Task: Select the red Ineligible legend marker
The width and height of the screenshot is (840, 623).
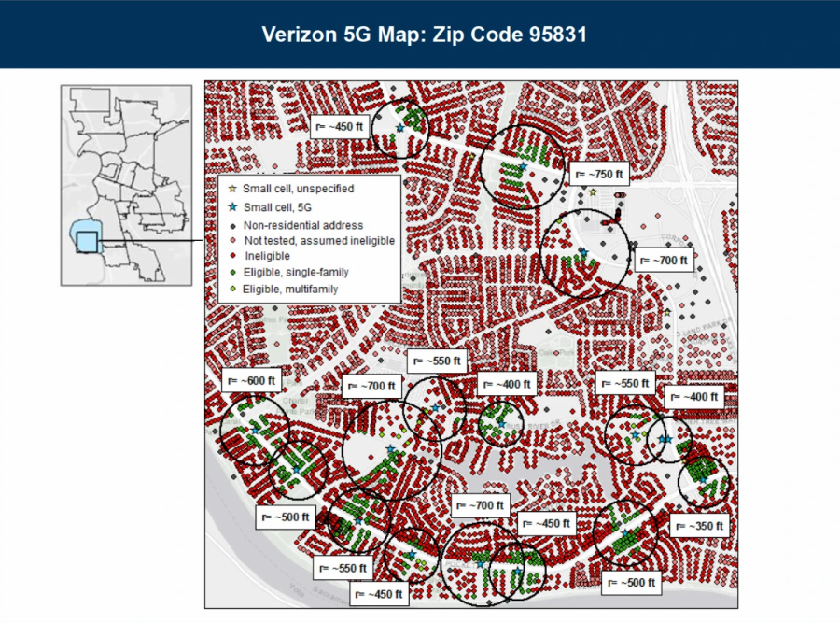Action: click(x=232, y=255)
